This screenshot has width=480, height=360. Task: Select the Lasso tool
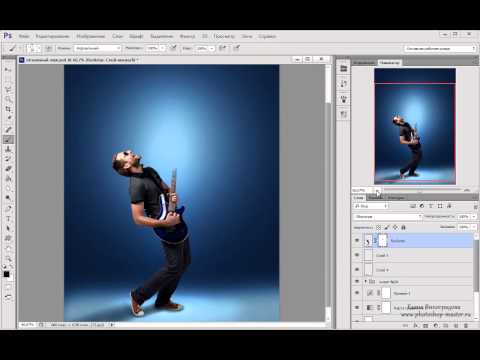[x=8, y=89]
